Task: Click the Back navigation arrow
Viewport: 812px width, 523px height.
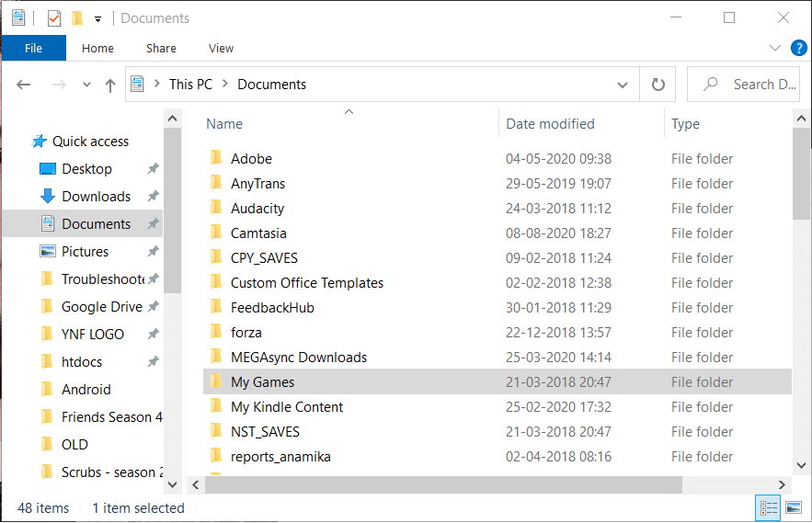Action: [x=24, y=85]
